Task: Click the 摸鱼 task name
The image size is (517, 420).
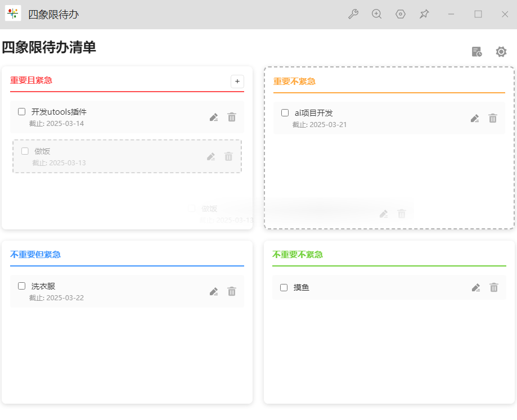Action: point(302,287)
